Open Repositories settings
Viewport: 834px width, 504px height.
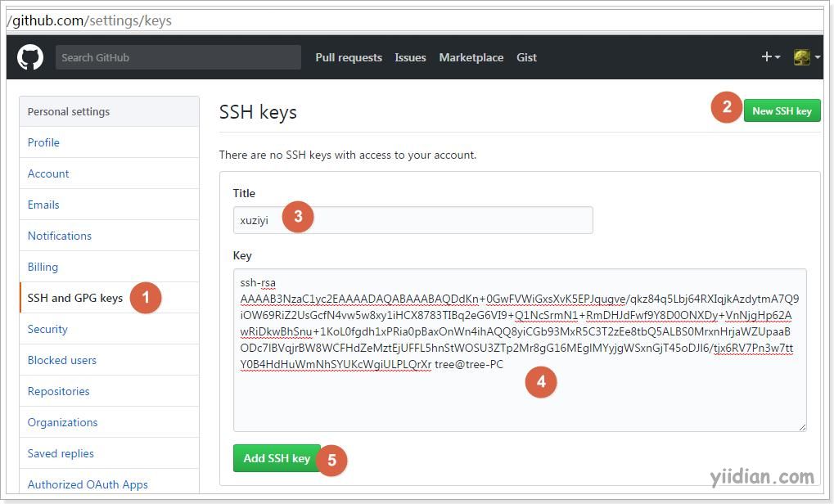pyautogui.click(x=109, y=391)
